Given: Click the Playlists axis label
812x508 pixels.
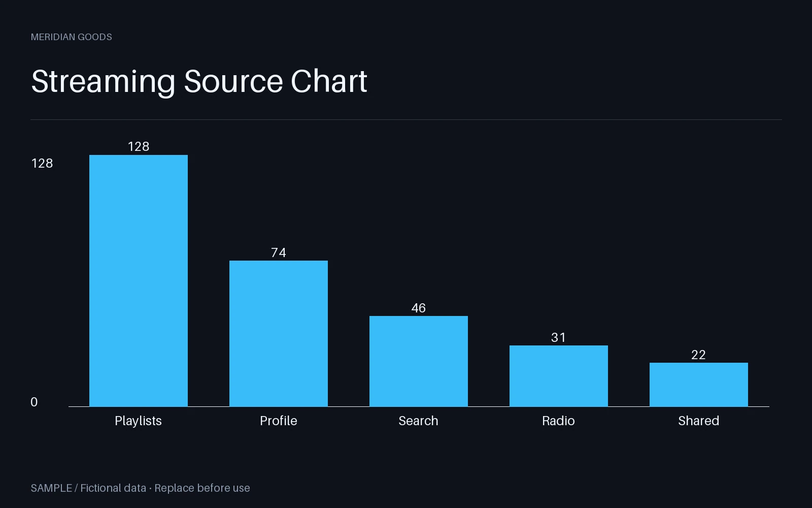Looking at the screenshot, I should point(139,421).
